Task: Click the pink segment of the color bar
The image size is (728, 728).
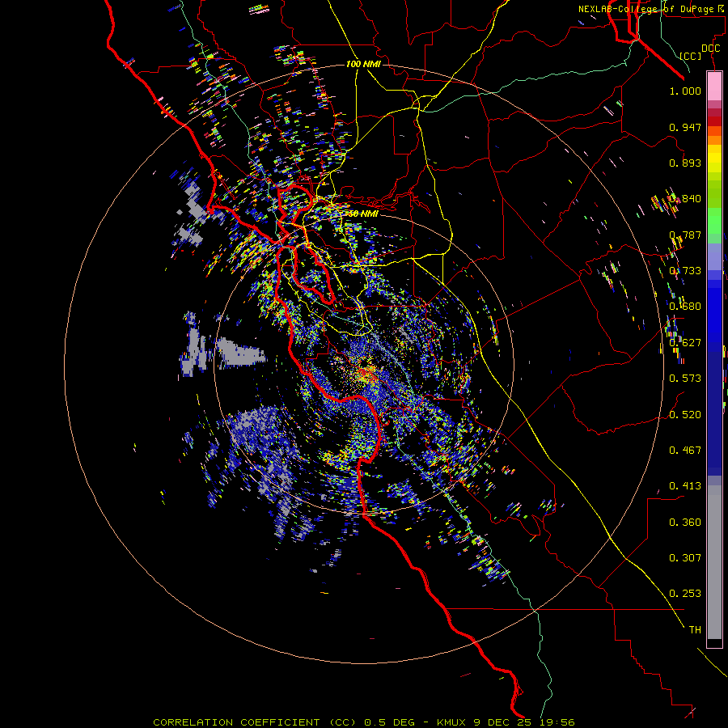Action: (x=714, y=87)
